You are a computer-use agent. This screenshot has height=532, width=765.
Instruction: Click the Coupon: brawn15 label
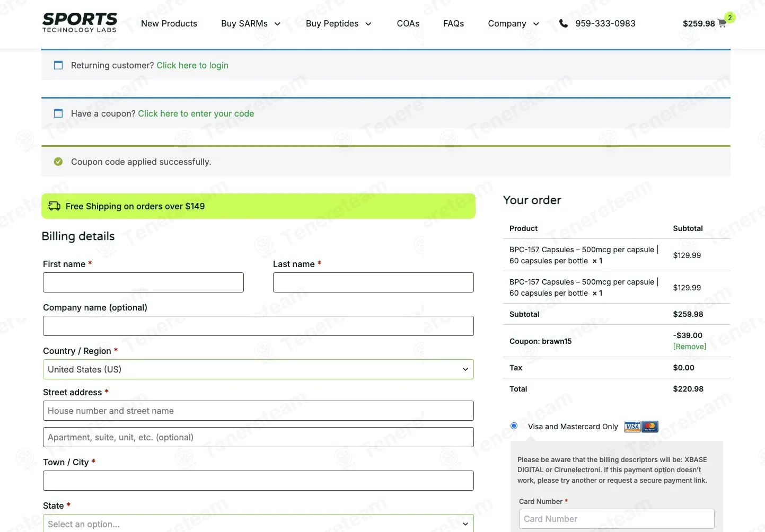540,341
